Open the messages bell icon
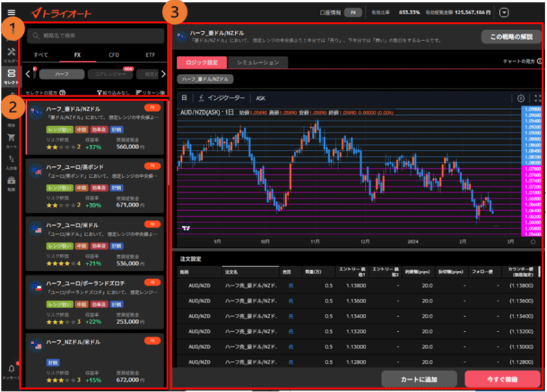The height and width of the screenshot is (392, 547). tap(11, 369)
